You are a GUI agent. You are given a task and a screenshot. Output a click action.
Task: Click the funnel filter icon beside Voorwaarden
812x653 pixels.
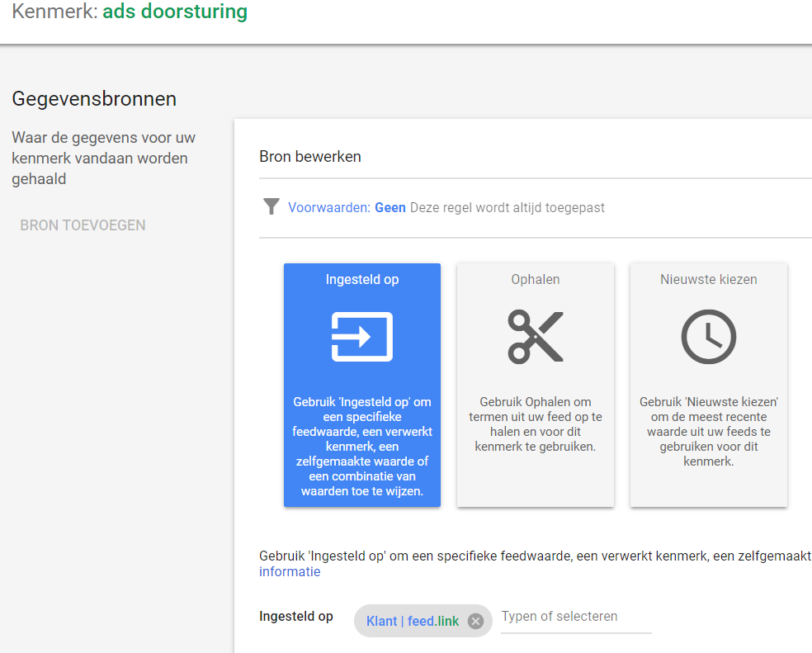click(x=271, y=206)
